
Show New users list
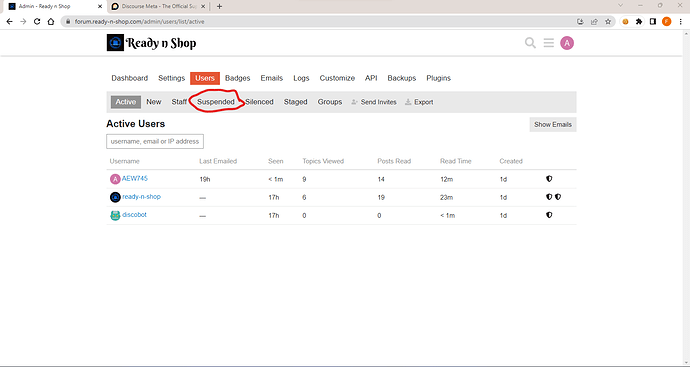(154, 102)
